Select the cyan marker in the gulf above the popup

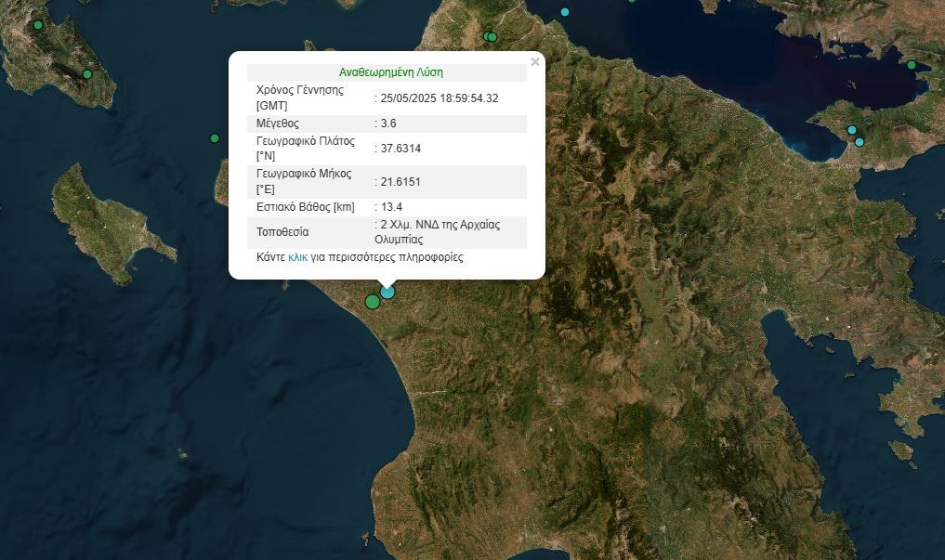(x=565, y=12)
